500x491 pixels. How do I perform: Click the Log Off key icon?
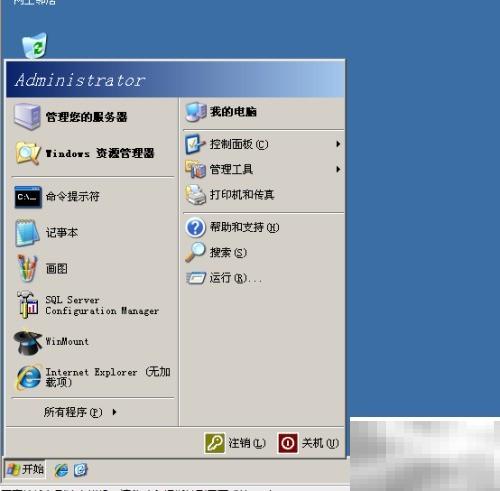point(215,443)
